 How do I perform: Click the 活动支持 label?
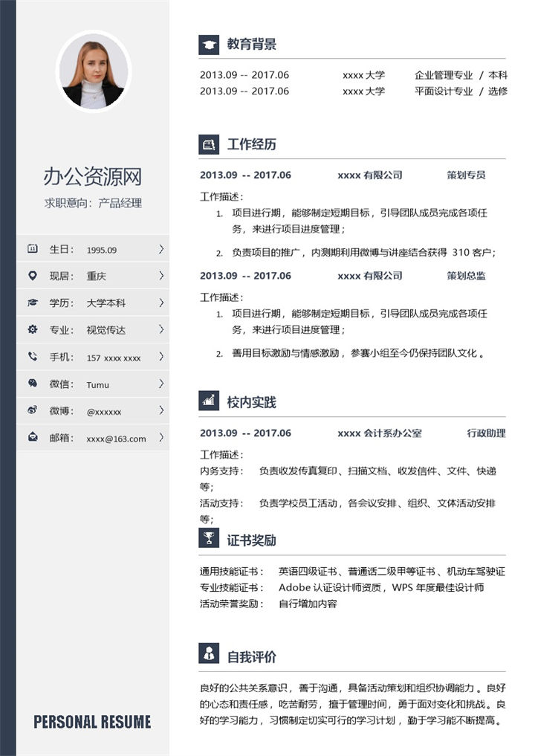222,503
